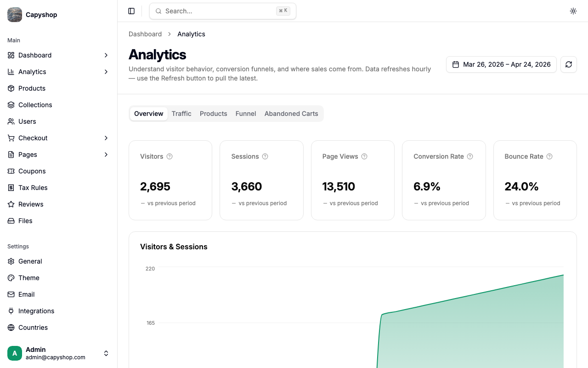Show help tooltip for Sessions
This screenshot has height=368, width=588.
pos(265,156)
